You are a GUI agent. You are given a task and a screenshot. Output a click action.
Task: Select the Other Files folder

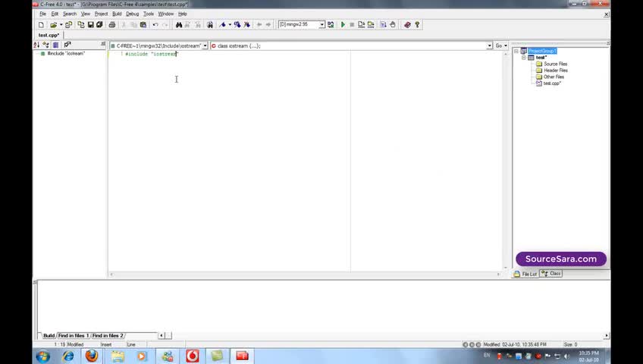click(x=554, y=77)
